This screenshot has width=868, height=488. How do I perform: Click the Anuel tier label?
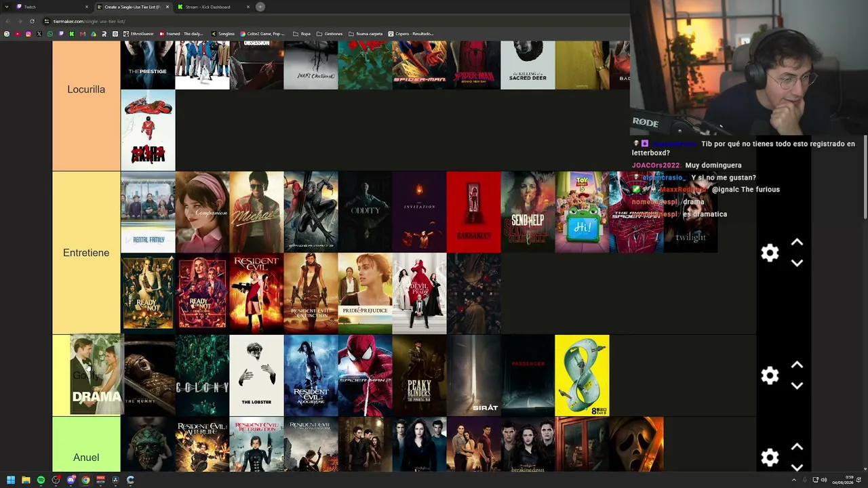[86, 457]
